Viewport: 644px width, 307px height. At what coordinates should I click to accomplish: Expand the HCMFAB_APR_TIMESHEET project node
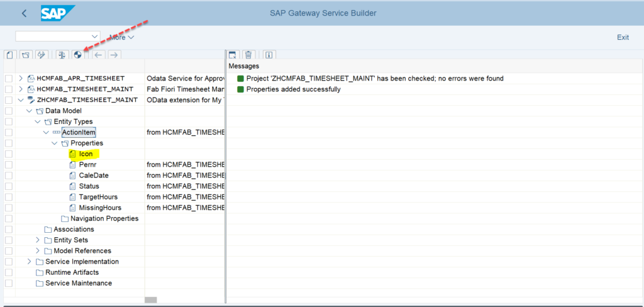(x=21, y=79)
